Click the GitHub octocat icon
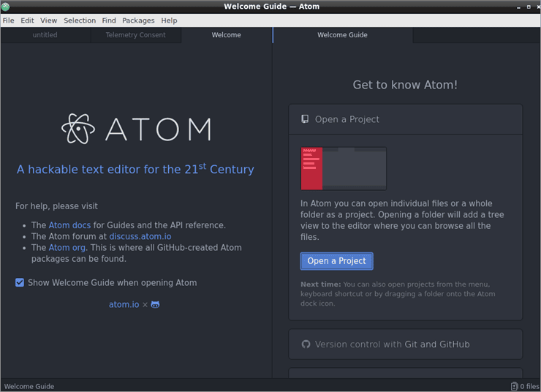This screenshot has width=541, height=392. click(155, 304)
